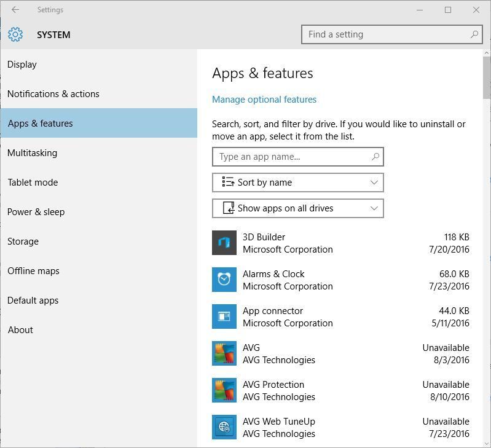Click the Type an app name field
Viewport: 491px width, 448px height.
tap(298, 157)
